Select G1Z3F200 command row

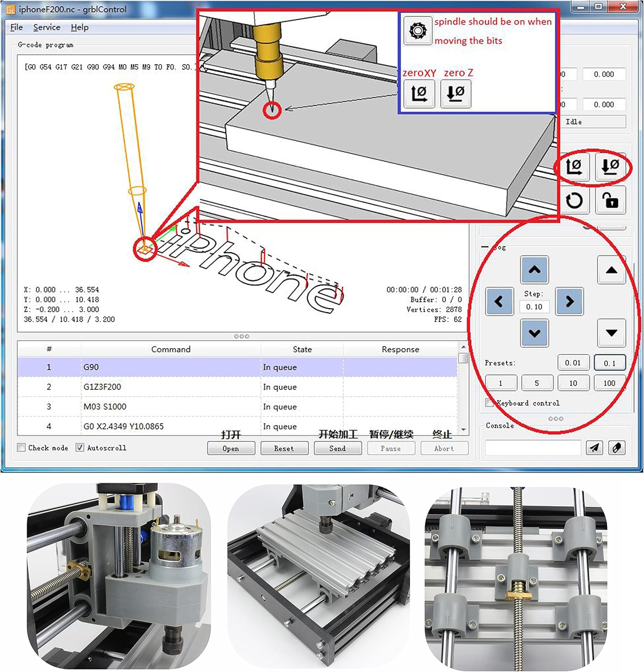[x=170, y=387]
